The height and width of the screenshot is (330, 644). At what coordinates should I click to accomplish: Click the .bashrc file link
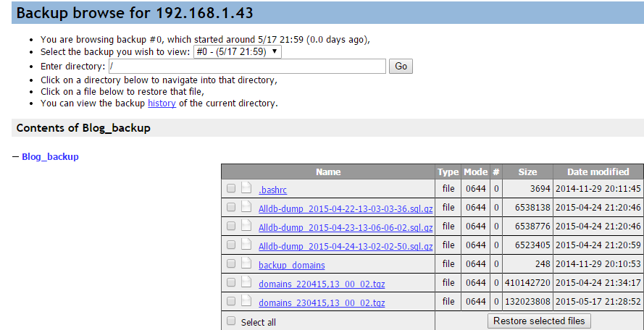272,190
